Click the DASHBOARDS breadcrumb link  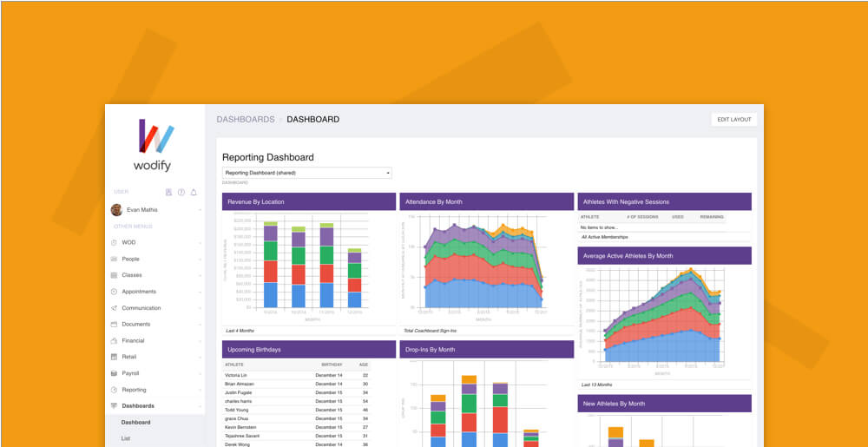246,120
